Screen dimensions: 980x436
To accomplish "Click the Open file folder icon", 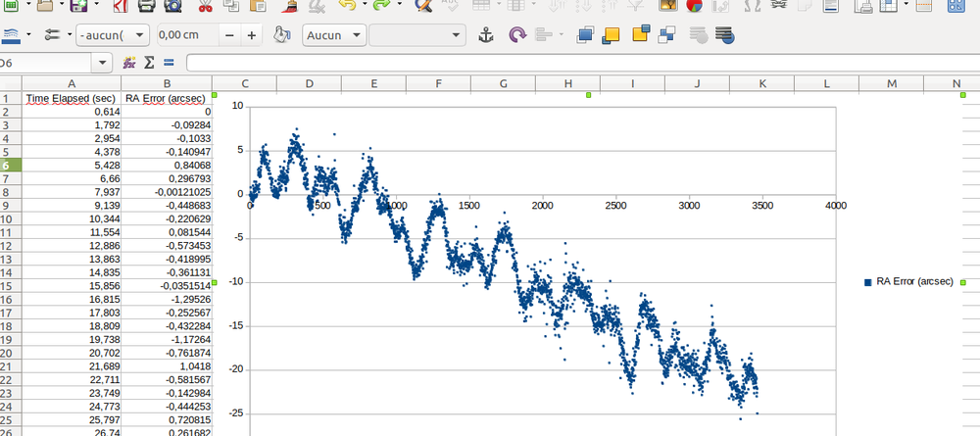I will [44, 5].
